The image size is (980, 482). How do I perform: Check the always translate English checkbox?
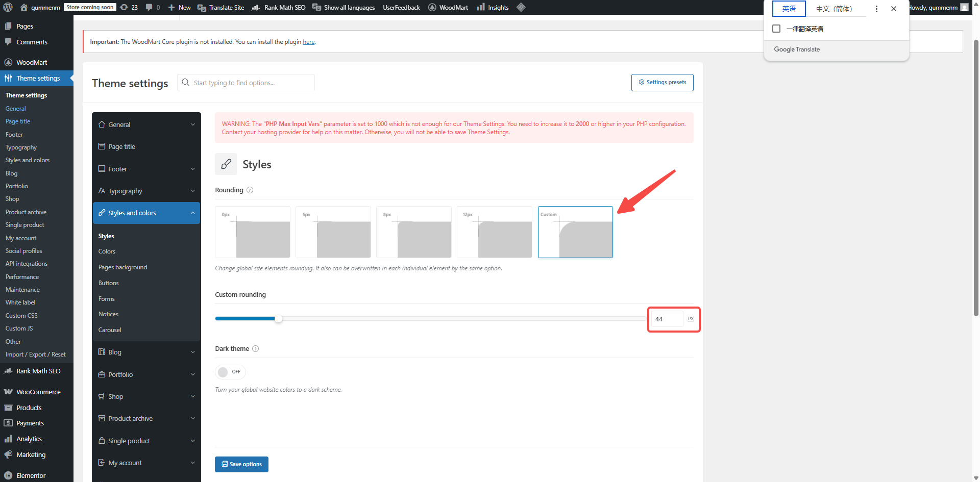776,29
